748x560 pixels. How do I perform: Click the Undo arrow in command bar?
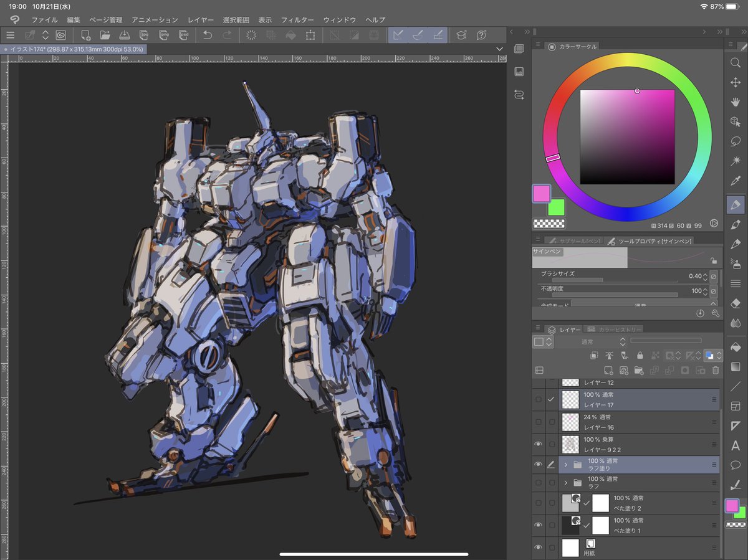click(208, 36)
